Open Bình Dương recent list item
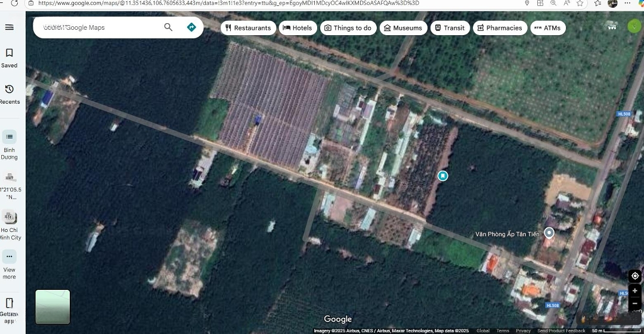 pos(9,145)
